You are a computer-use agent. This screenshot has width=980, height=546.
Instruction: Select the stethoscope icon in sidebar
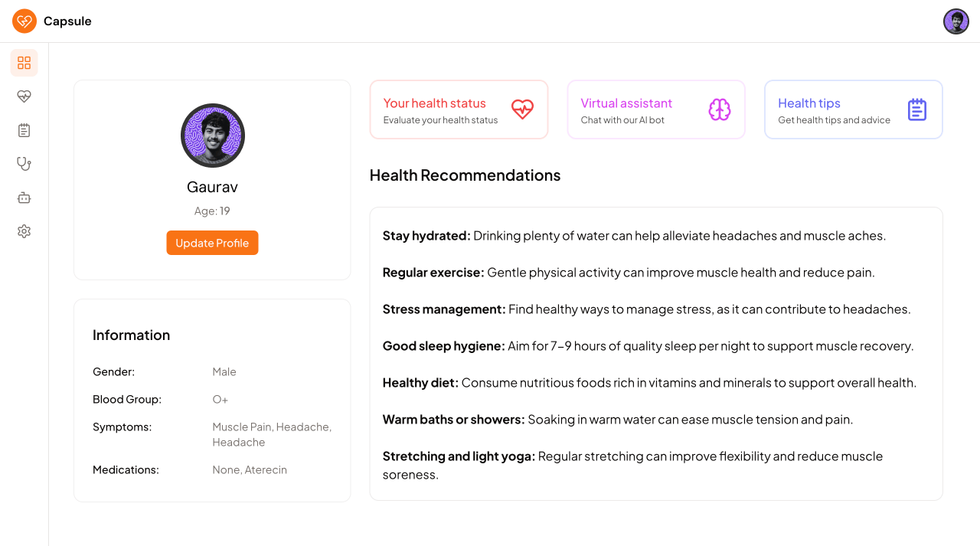pos(24,164)
